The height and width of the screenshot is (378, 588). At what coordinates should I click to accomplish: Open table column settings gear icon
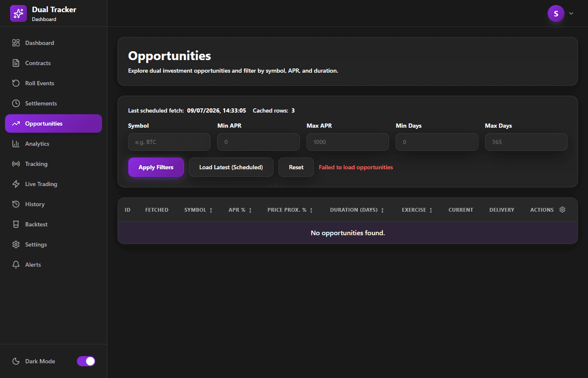point(562,210)
